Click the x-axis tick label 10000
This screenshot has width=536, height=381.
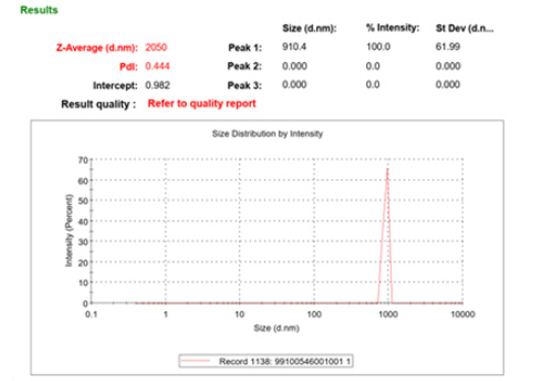[463, 314]
